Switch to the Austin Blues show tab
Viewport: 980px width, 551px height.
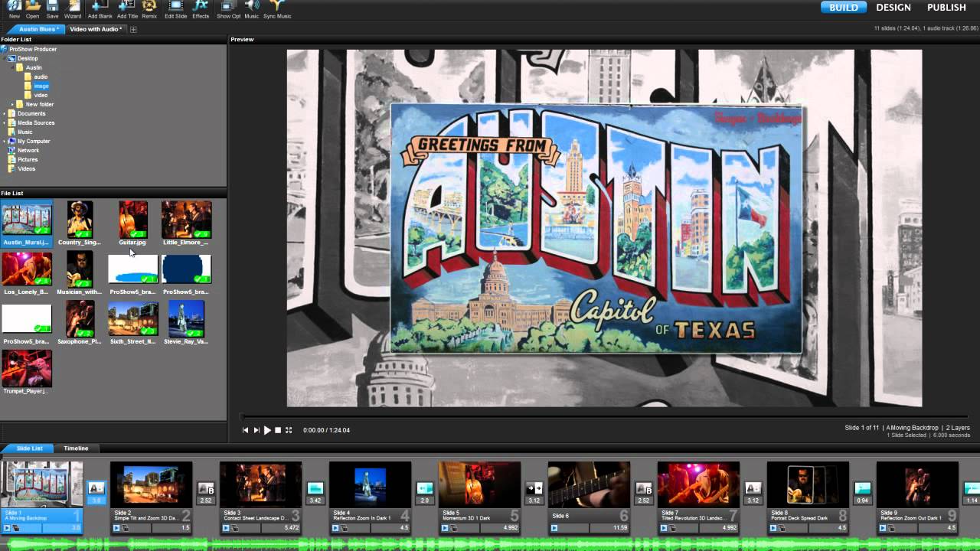(37, 29)
